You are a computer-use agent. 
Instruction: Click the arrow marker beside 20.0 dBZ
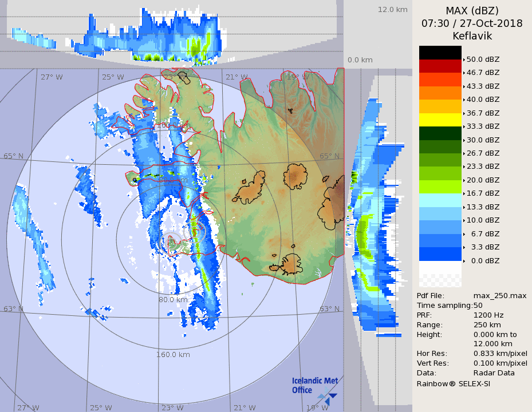(464, 180)
